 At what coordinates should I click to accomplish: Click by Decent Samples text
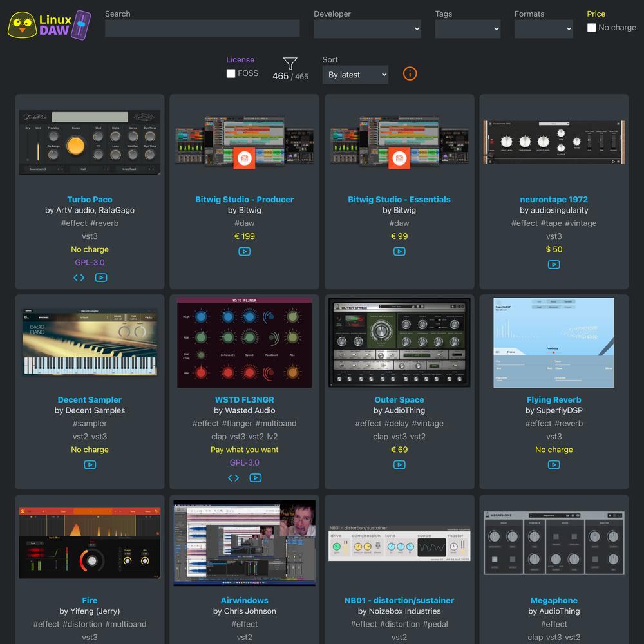[x=90, y=410]
